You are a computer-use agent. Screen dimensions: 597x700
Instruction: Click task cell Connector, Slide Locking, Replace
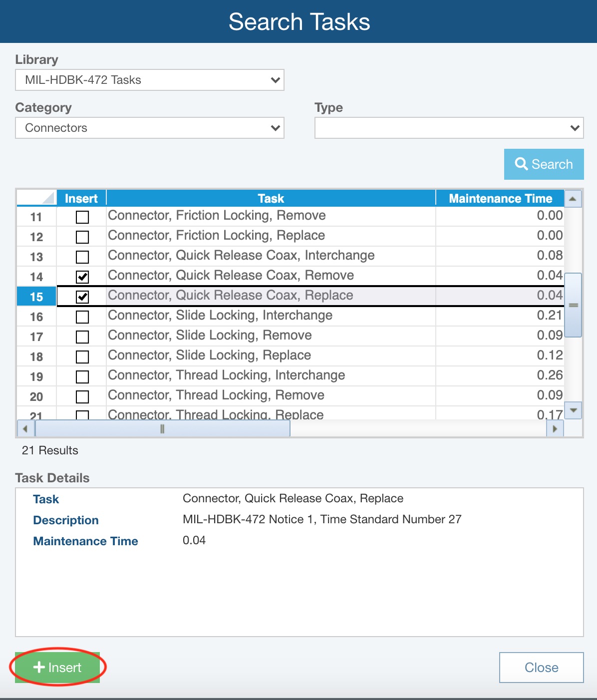coord(271,355)
